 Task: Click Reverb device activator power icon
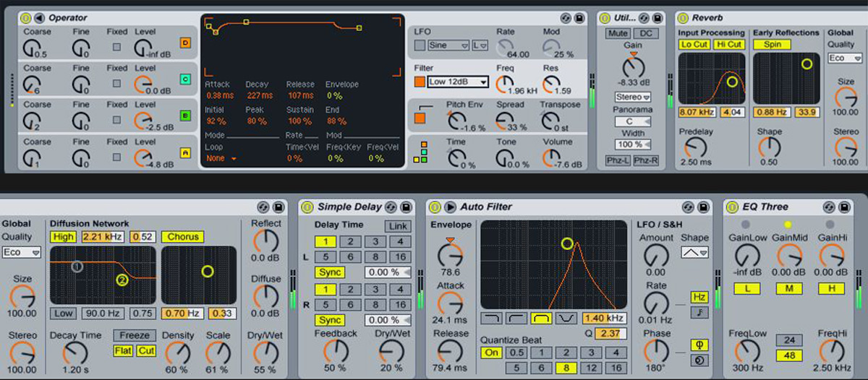tap(682, 17)
